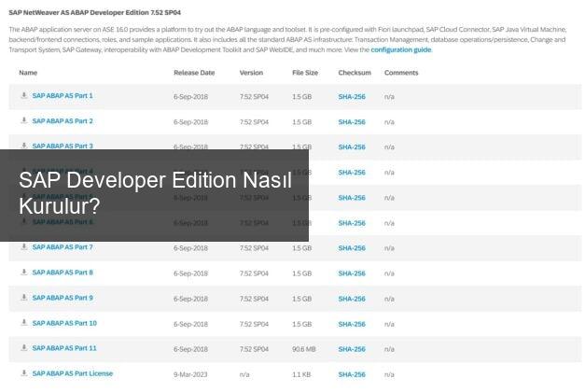Open the configuration guide link
The width and height of the screenshot is (585, 392).
coord(401,49)
